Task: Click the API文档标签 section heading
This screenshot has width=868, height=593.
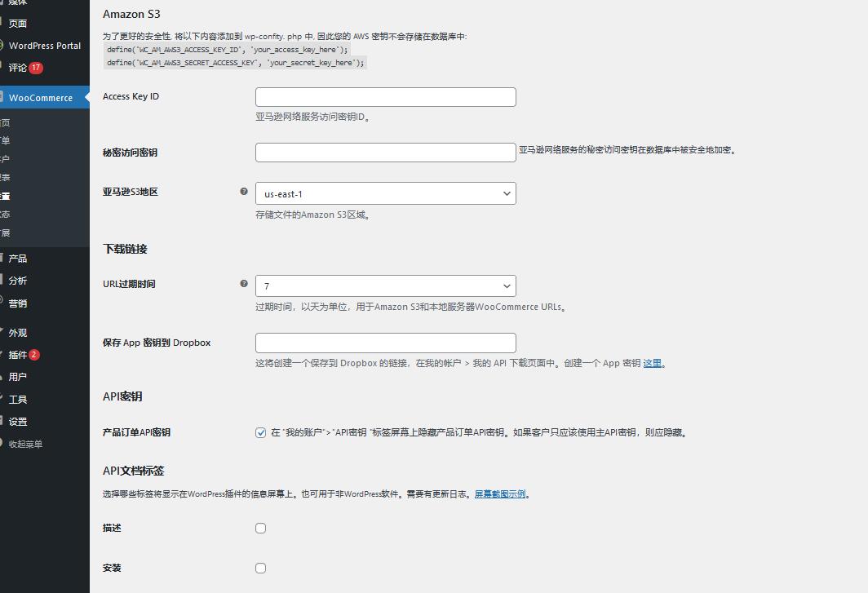Action: click(134, 471)
